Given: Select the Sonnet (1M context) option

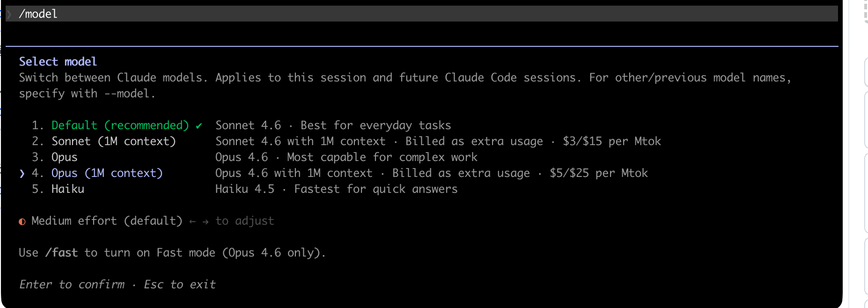Looking at the screenshot, I should tap(113, 141).
